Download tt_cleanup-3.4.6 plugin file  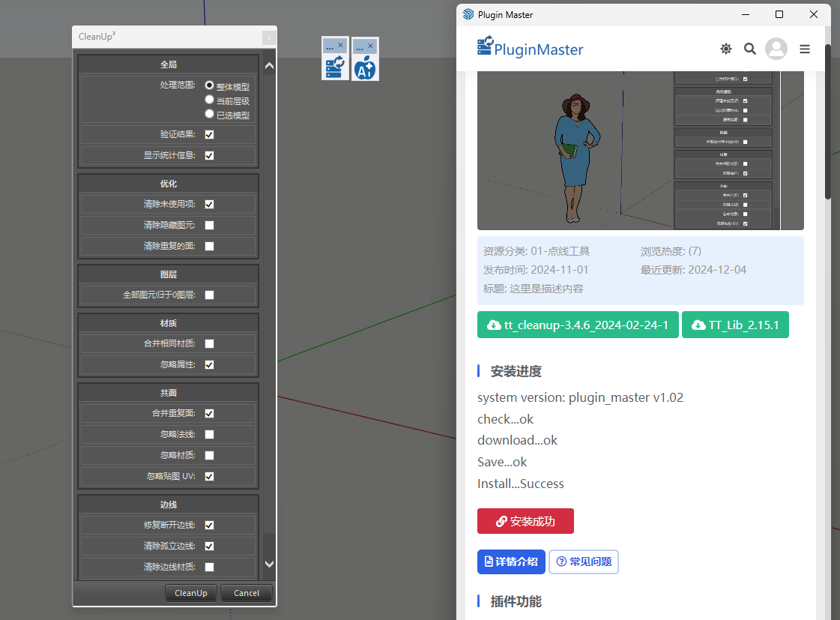578,325
